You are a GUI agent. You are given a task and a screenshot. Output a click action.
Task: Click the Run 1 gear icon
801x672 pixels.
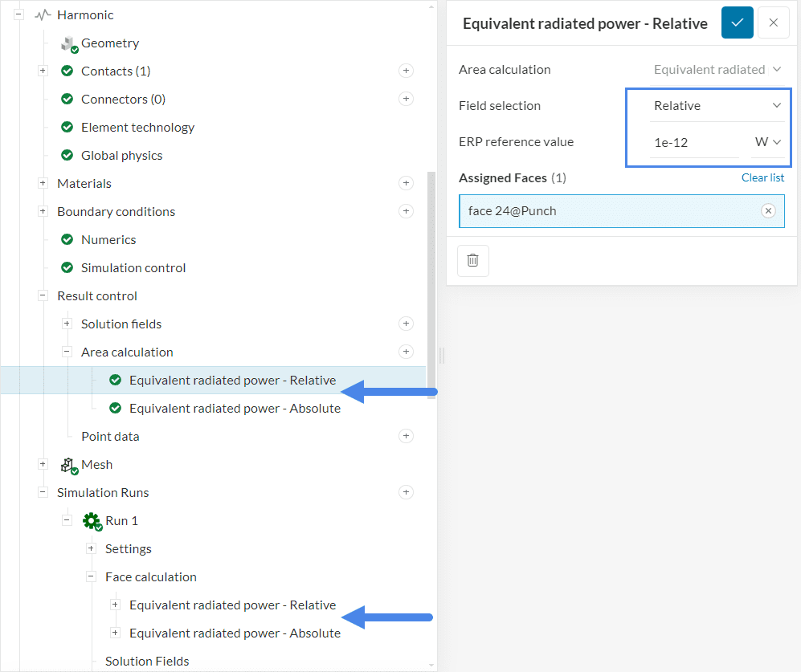coord(92,521)
